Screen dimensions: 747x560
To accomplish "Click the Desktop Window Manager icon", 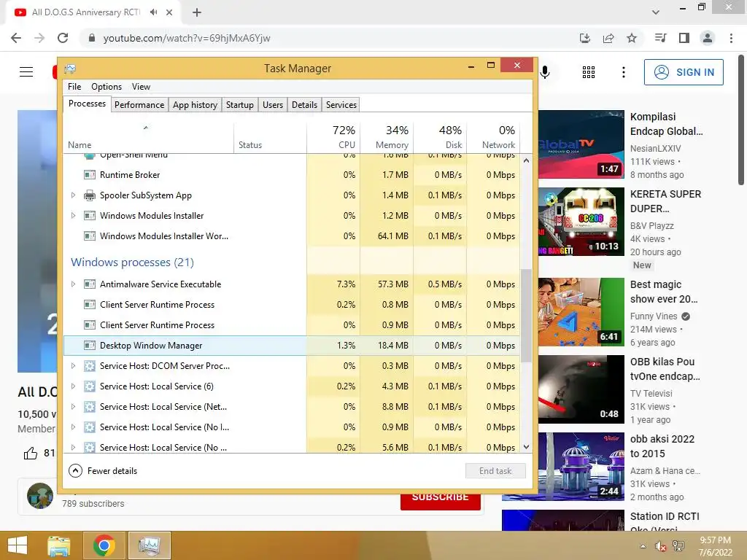I will (90, 346).
